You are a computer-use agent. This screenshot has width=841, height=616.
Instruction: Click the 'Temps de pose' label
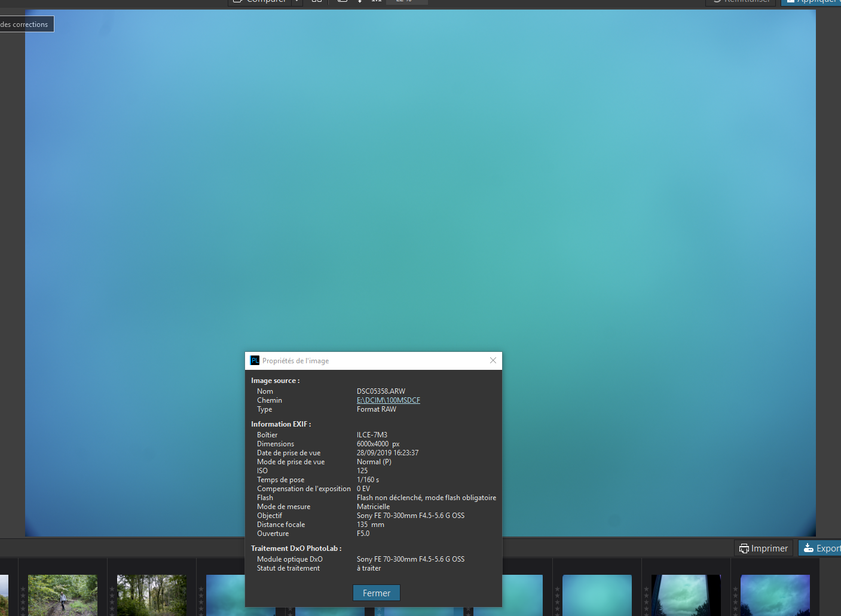(280, 480)
